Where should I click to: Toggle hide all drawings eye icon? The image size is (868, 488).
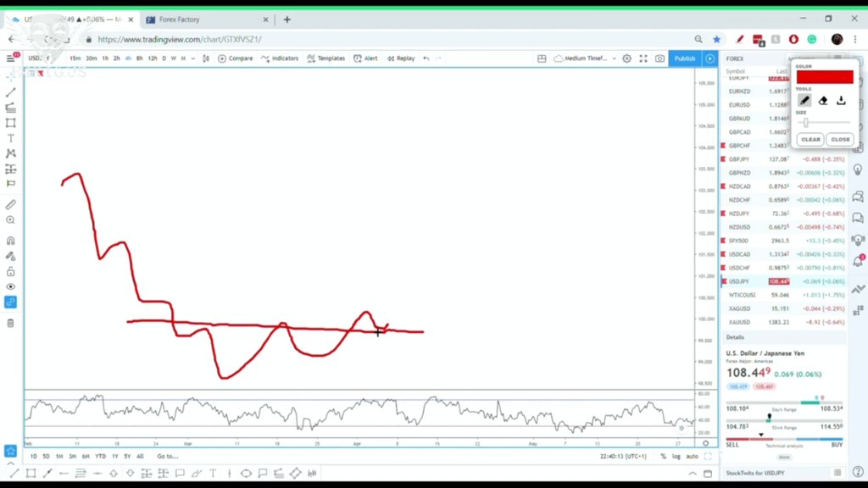10,286
